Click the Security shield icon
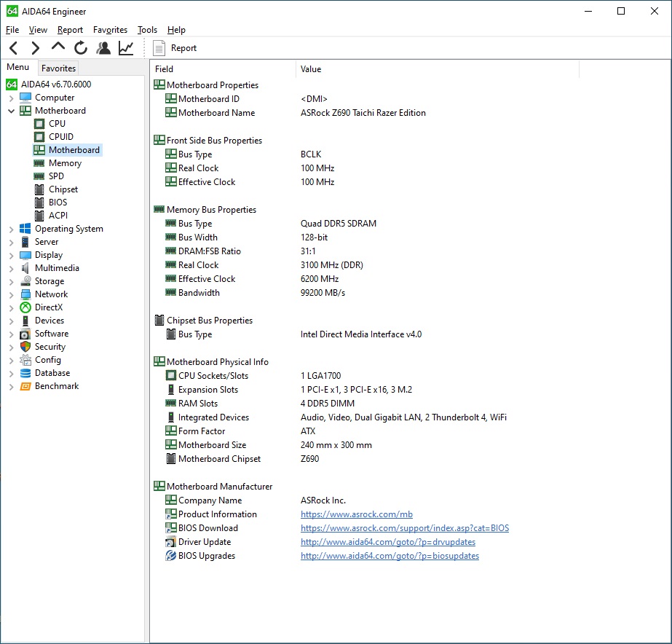The image size is (672, 644). [25, 347]
